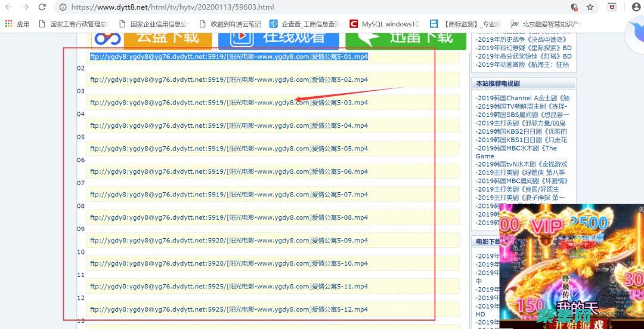This screenshot has width=644, height=329.
Task: Open 2019主打美剧《浪子神探 第一 link
Action: (x=521, y=198)
